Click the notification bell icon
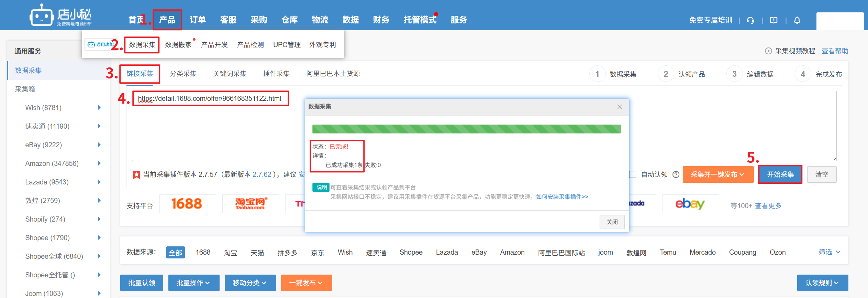Viewport: 868px width, 298px height. click(797, 20)
